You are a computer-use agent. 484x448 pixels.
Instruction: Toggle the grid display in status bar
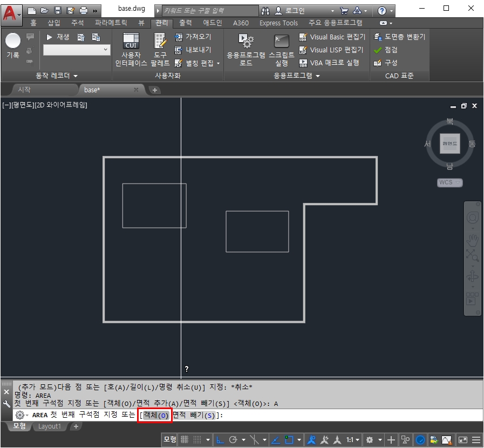[185, 440]
